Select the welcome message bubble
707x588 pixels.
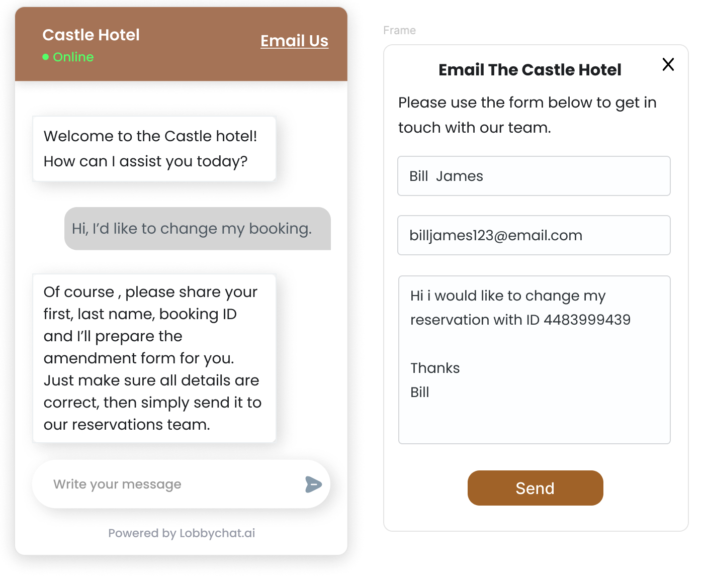tap(154, 149)
